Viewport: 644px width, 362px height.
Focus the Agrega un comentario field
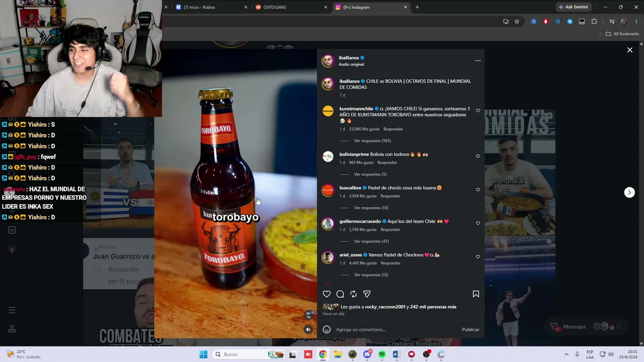click(x=396, y=330)
